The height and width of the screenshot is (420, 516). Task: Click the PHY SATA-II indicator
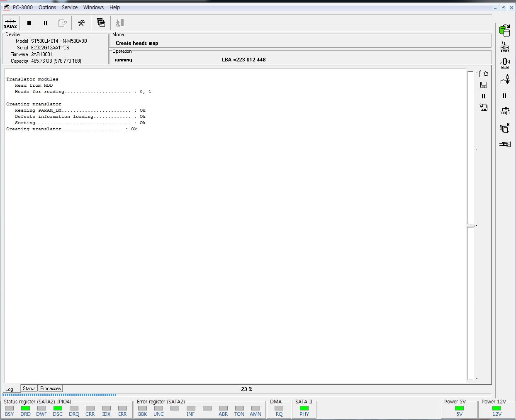tap(304, 410)
